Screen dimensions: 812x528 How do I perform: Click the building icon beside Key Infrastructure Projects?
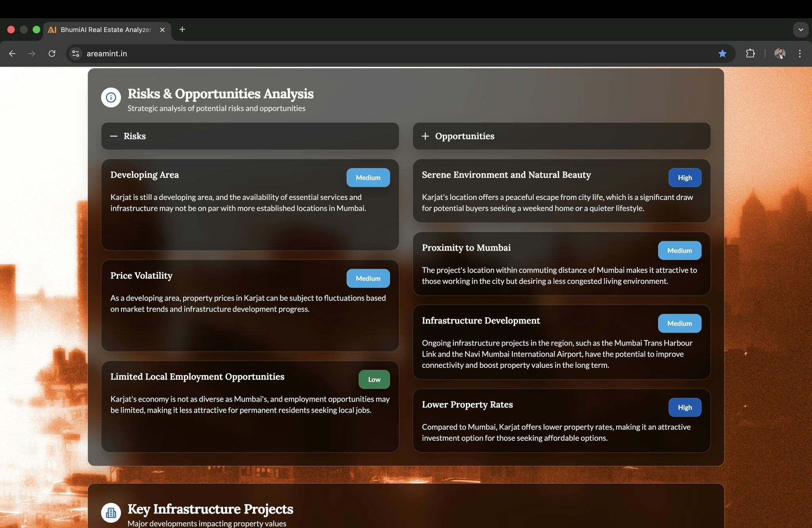[111, 513]
